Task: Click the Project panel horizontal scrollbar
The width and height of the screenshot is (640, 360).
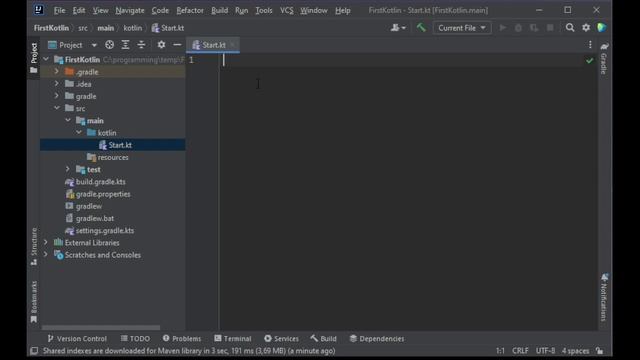Action: pyautogui.click(x=101, y=327)
